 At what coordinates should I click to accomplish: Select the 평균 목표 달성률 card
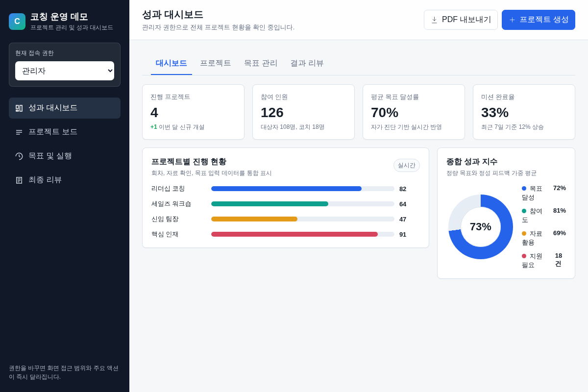coord(414,112)
